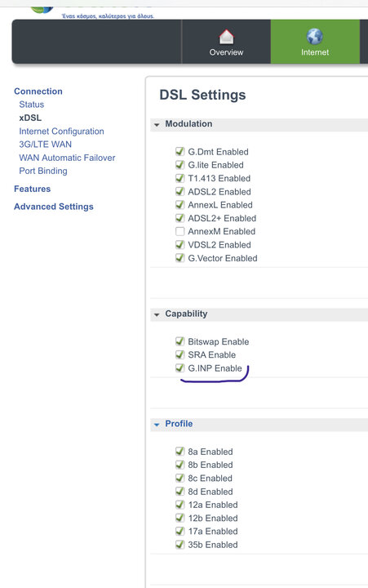Image resolution: width=368 pixels, height=588 pixels.
Task: Open Internet Configuration in sidebar
Action: click(61, 131)
